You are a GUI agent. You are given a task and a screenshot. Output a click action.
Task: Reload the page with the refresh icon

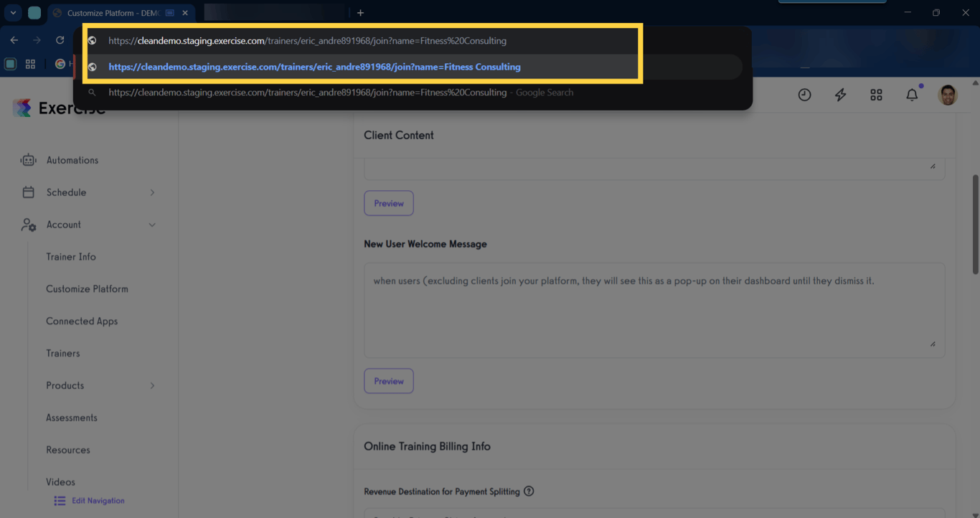[60, 40]
